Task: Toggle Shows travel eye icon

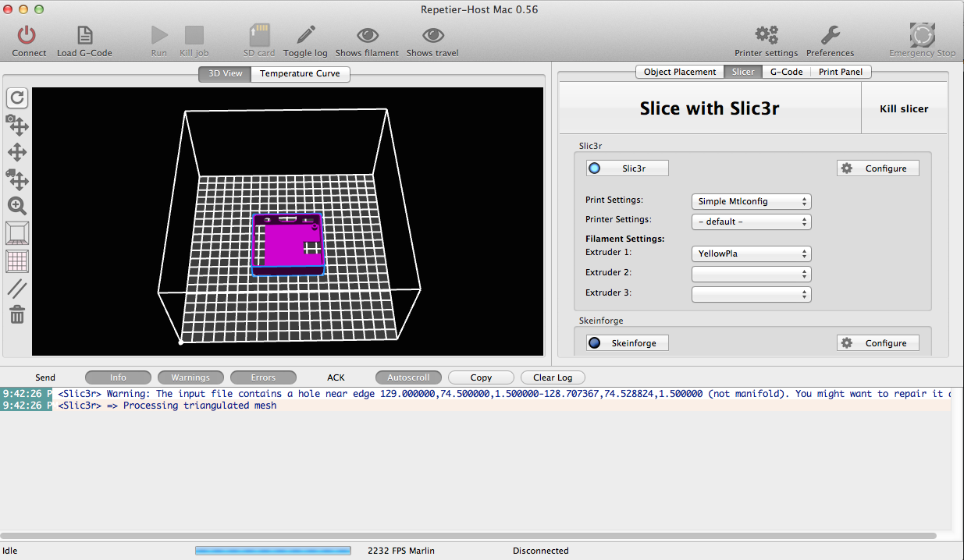Action: [432, 35]
